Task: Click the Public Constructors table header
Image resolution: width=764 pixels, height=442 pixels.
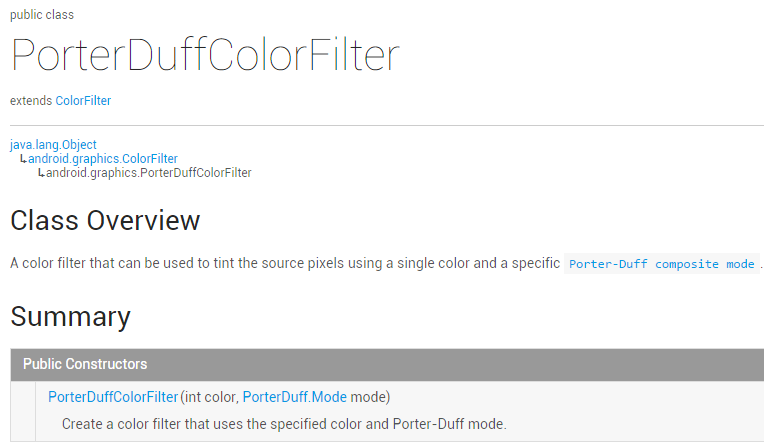Action: coord(85,364)
